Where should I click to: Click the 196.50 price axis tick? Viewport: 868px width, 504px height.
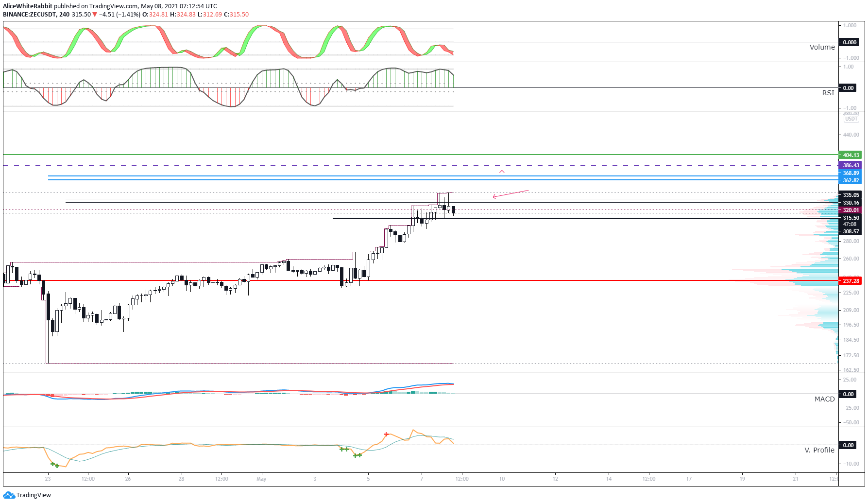coord(851,325)
